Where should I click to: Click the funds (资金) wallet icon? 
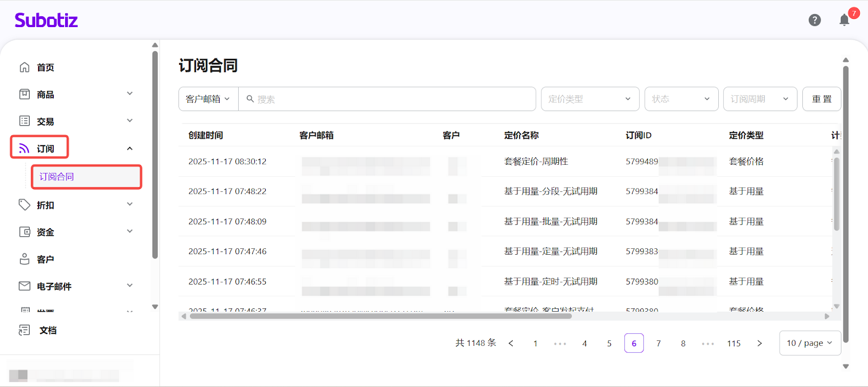coord(24,232)
